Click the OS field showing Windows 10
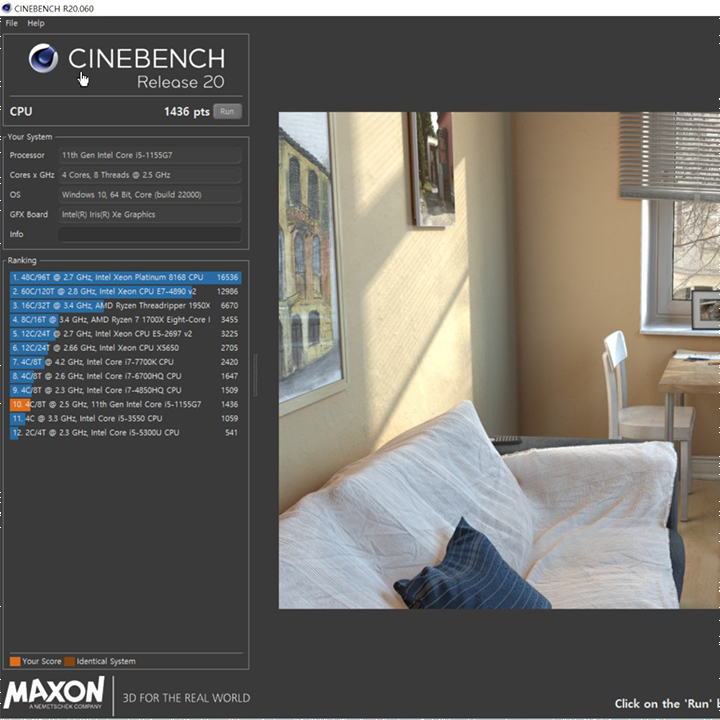Screen dimensions: 720x720 pos(150,195)
